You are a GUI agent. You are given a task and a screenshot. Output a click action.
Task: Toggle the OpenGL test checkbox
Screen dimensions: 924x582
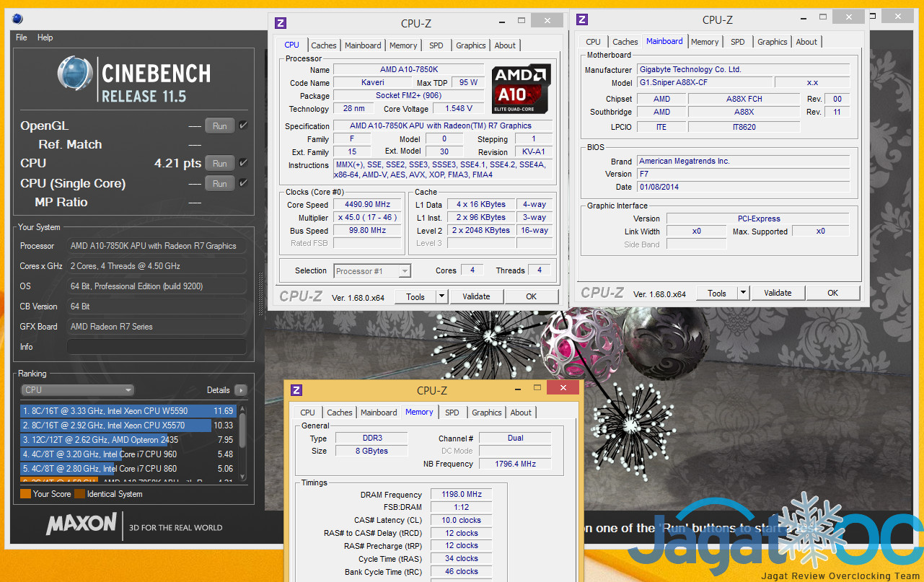pos(243,125)
